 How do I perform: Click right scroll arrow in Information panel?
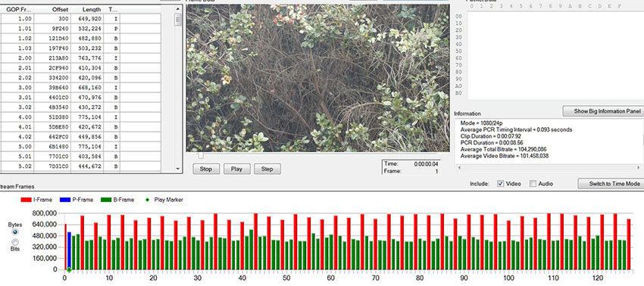pyautogui.click(x=637, y=168)
